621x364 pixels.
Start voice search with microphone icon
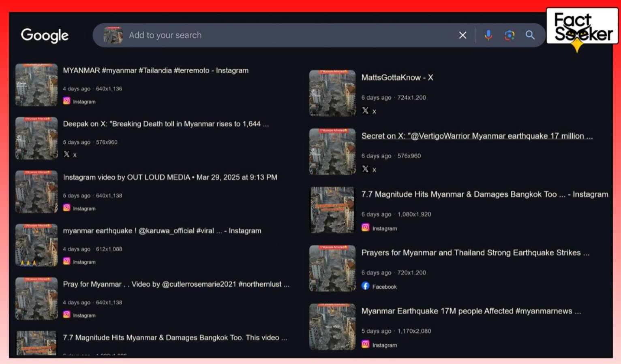coord(488,35)
